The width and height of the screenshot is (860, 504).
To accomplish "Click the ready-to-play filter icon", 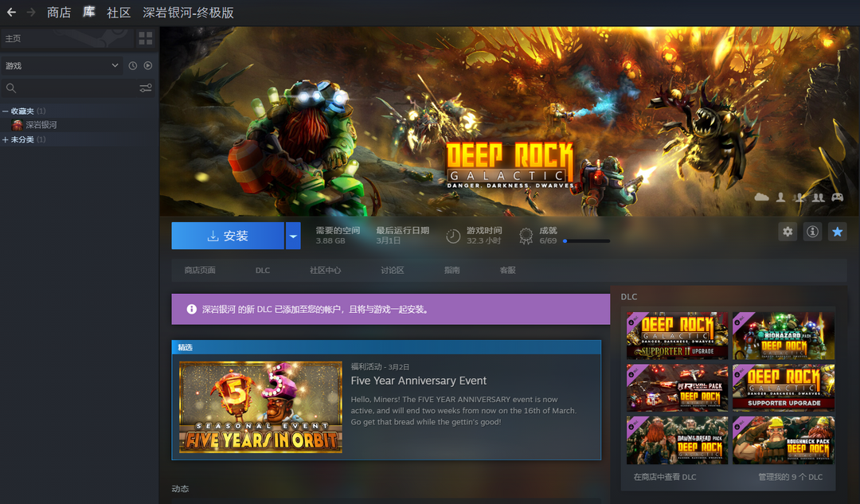I will click(148, 65).
